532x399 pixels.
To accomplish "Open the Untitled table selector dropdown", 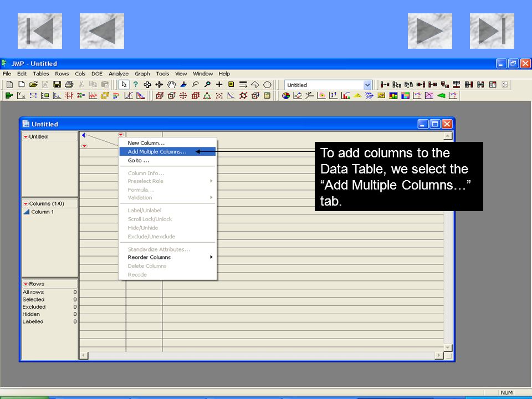I will pyautogui.click(x=367, y=85).
